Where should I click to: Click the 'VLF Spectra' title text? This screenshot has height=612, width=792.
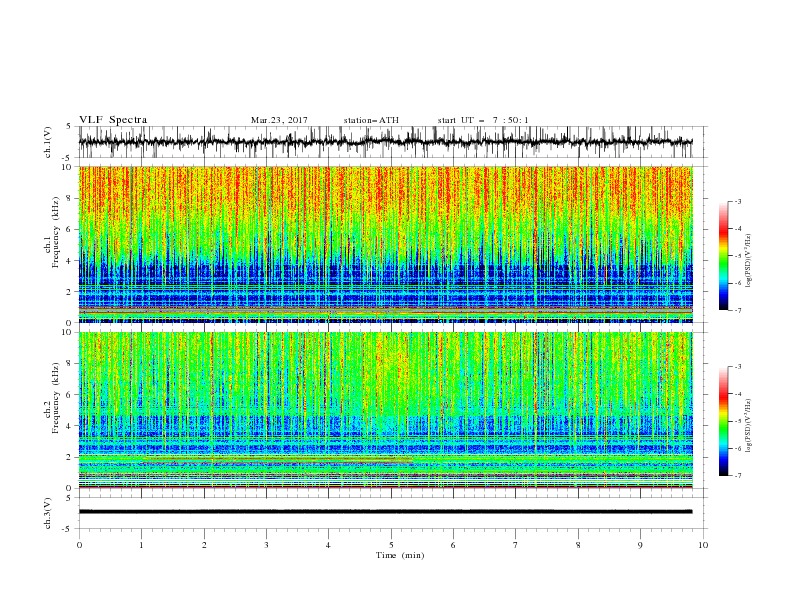point(113,120)
